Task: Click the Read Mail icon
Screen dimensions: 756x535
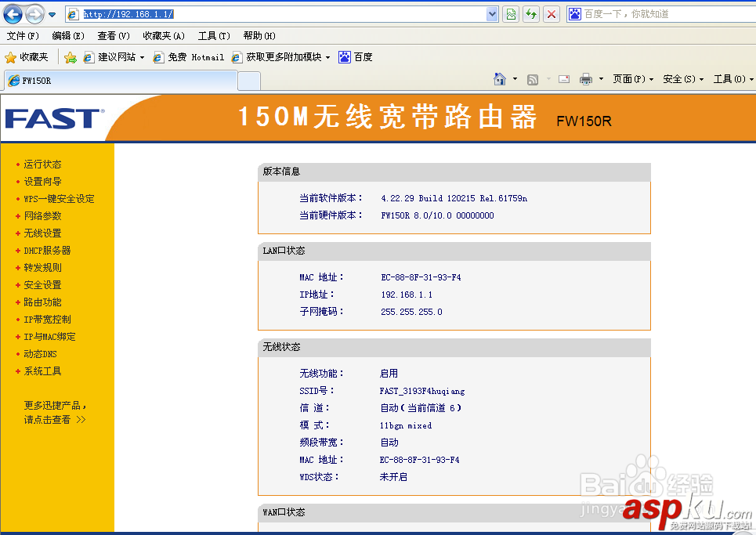Action: click(x=564, y=79)
